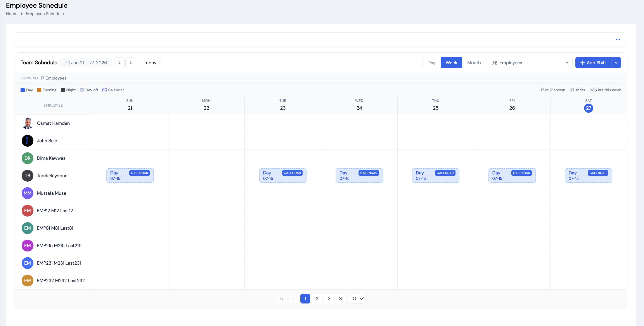Screen dimensions: 644x326
Task: Expand the Add Shift split-button arrow
Action: pos(616,63)
